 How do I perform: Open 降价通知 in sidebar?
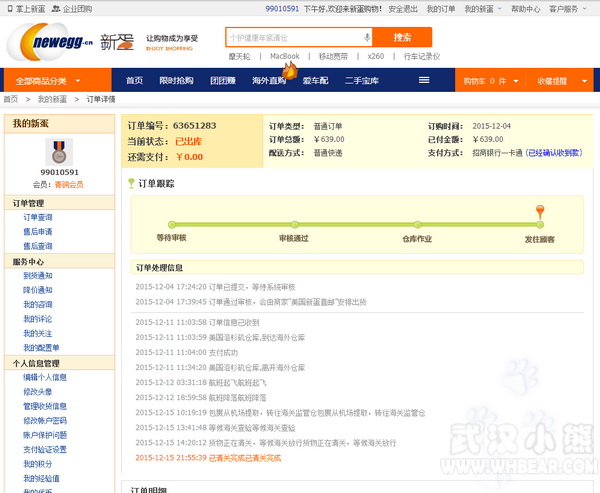coord(38,290)
